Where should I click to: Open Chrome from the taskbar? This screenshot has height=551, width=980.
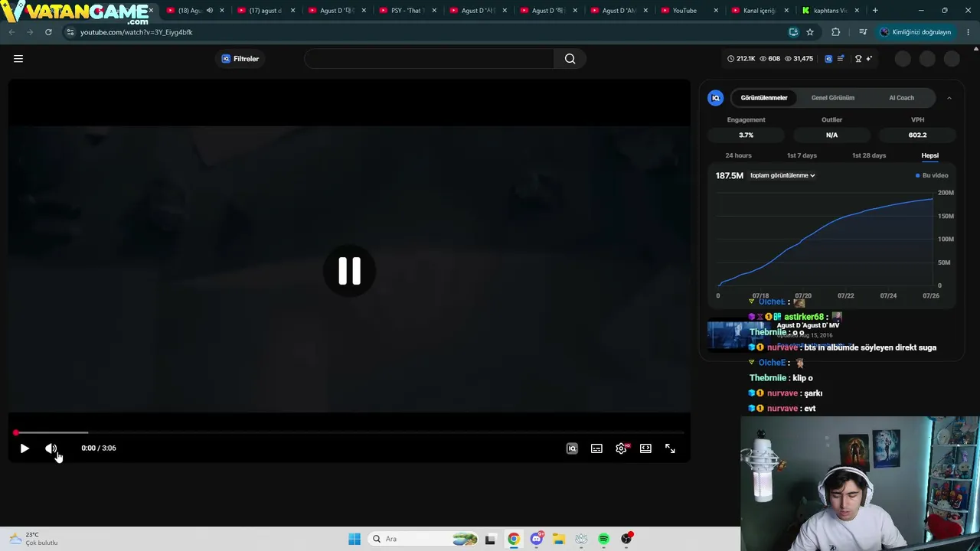514,539
